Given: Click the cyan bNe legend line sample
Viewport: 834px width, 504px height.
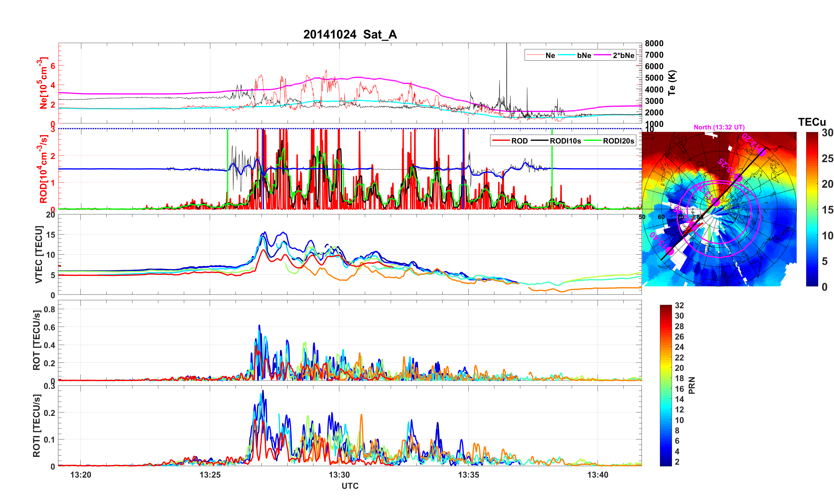Looking at the screenshot, I should point(566,55).
